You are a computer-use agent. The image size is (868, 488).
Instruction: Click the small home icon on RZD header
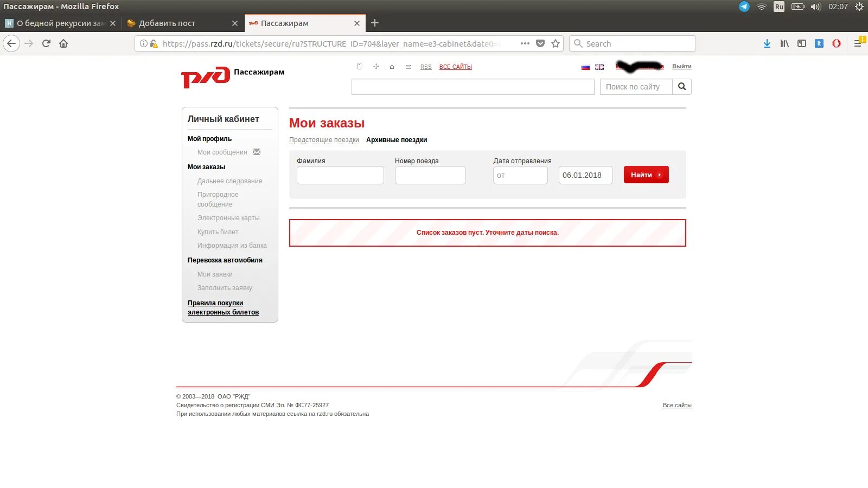(x=392, y=67)
